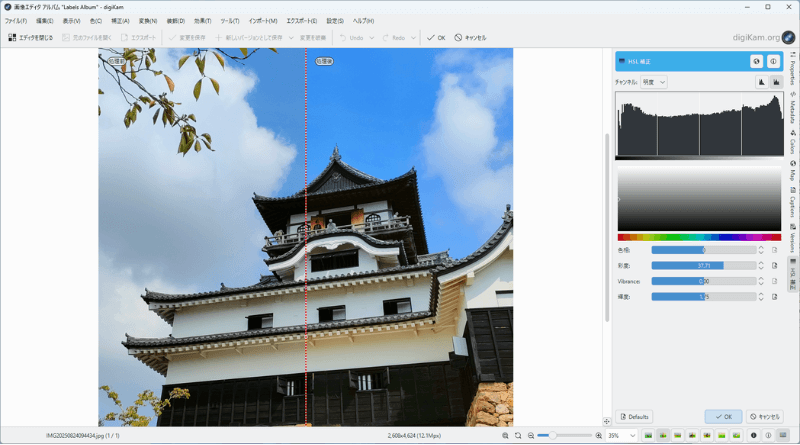Screen dimensions: 800x445
Task: Toggle over-exposure indicator in status bar
Action: 768,436
